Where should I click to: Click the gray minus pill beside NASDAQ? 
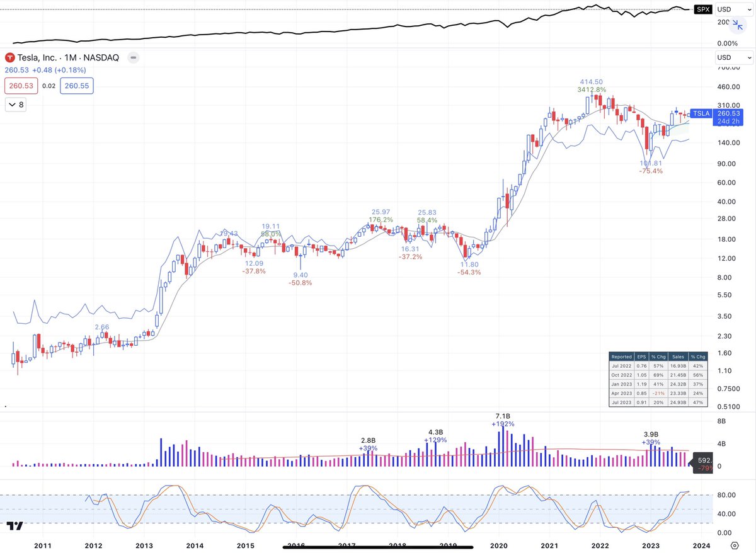(x=133, y=58)
